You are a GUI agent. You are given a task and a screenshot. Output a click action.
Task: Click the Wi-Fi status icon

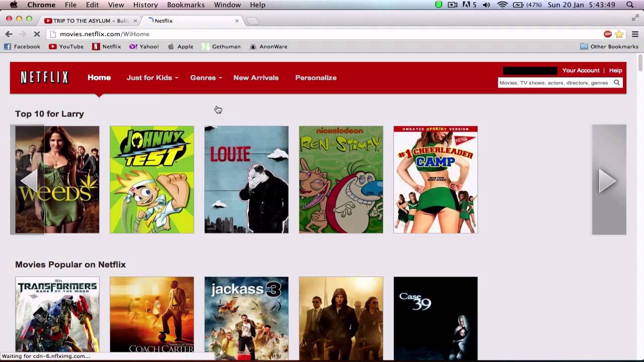coord(502,5)
